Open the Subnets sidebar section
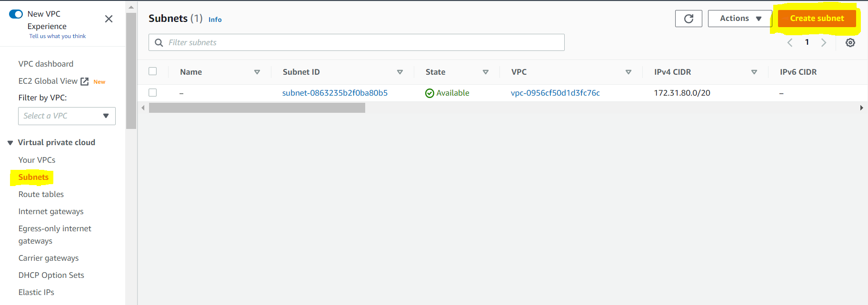The width and height of the screenshot is (868, 305). (x=33, y=177)
